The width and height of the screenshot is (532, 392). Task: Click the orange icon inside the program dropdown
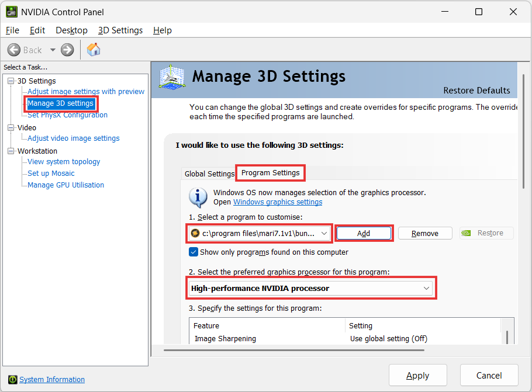coord(195,233)
